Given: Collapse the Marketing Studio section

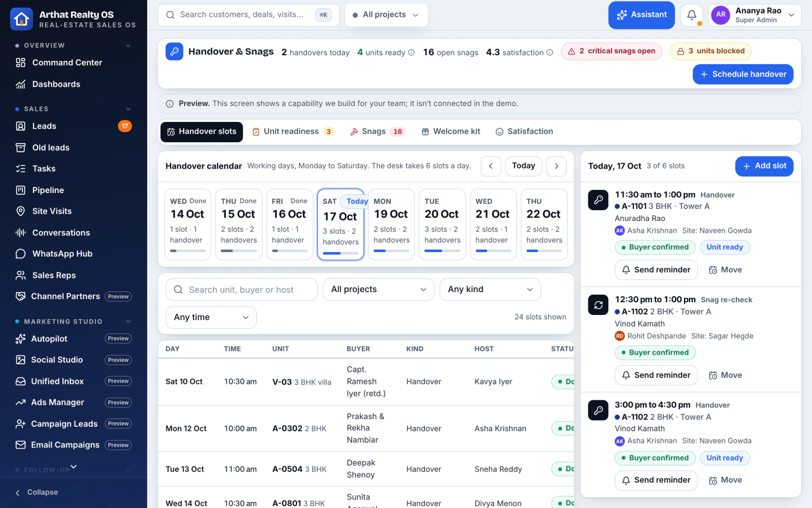Looking at the screenshot, I should pos(128,321).
